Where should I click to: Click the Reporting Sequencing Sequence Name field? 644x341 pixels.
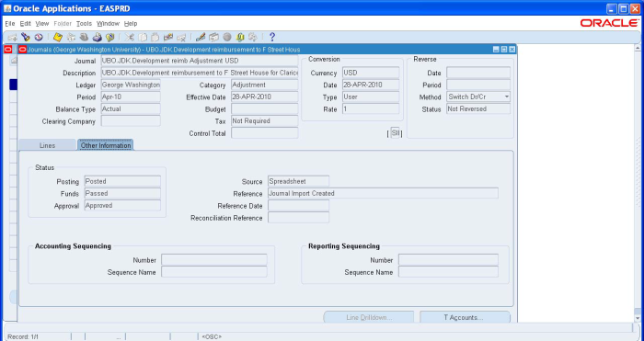(x=449, y=272)
